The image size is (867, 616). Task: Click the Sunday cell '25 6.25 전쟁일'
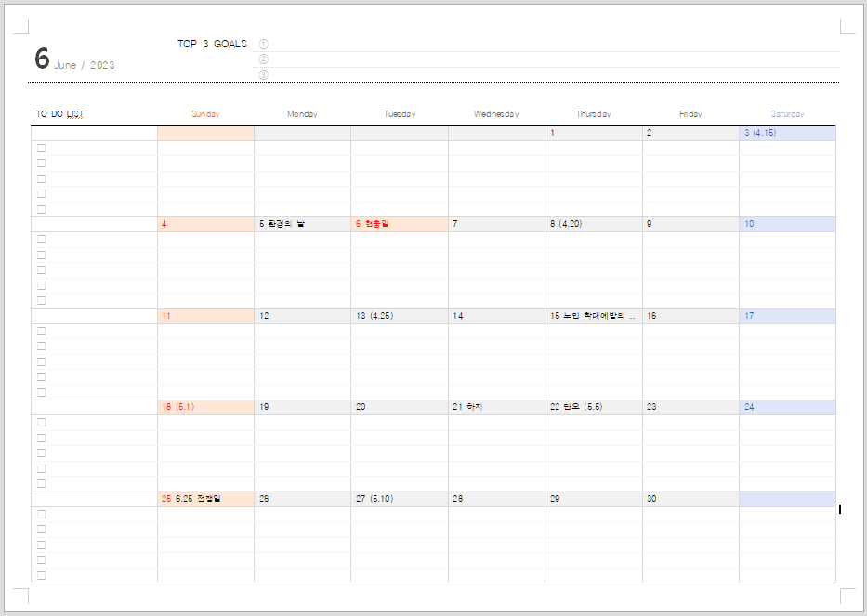(205, 499)
